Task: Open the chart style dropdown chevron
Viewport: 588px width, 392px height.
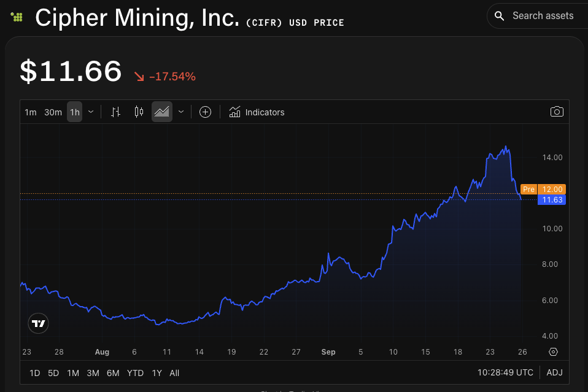Action: coord(180,112)
